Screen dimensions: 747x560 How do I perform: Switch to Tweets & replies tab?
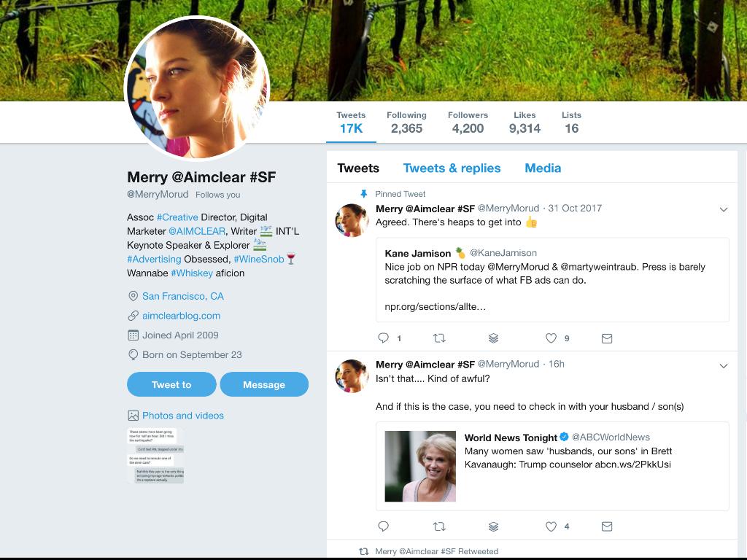coord(452,168)
